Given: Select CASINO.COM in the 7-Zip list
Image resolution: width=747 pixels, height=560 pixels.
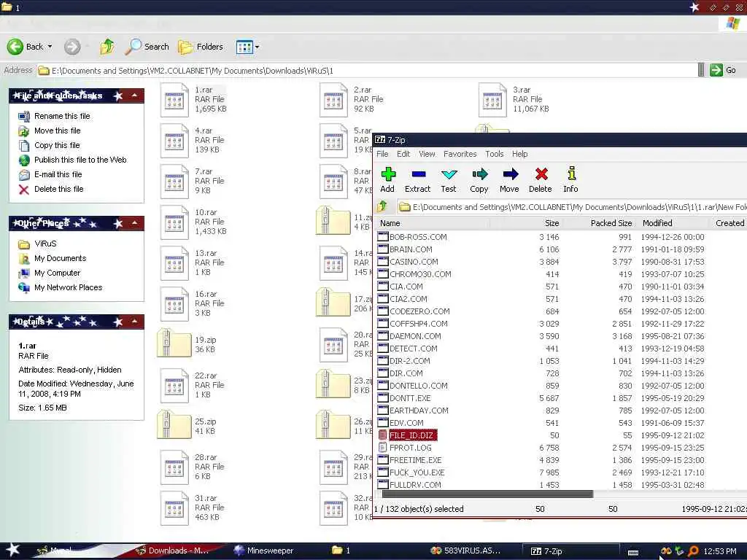Looking at the screenshot, I should point(414,262).
